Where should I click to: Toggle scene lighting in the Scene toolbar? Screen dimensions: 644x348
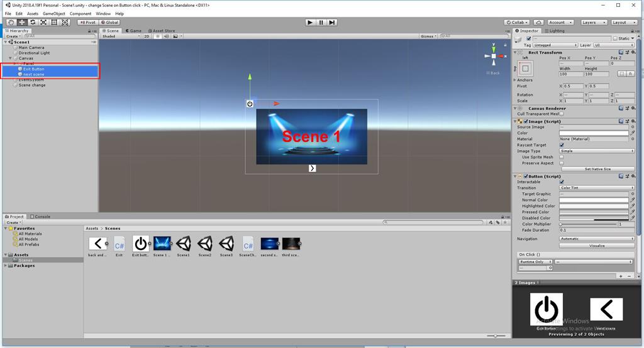(x=158, y=36)
